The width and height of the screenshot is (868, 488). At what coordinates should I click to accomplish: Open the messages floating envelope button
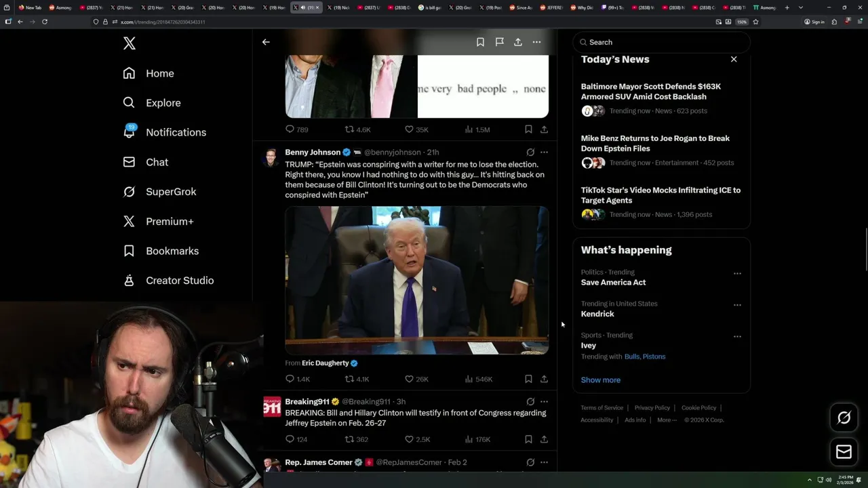[844, 452]
